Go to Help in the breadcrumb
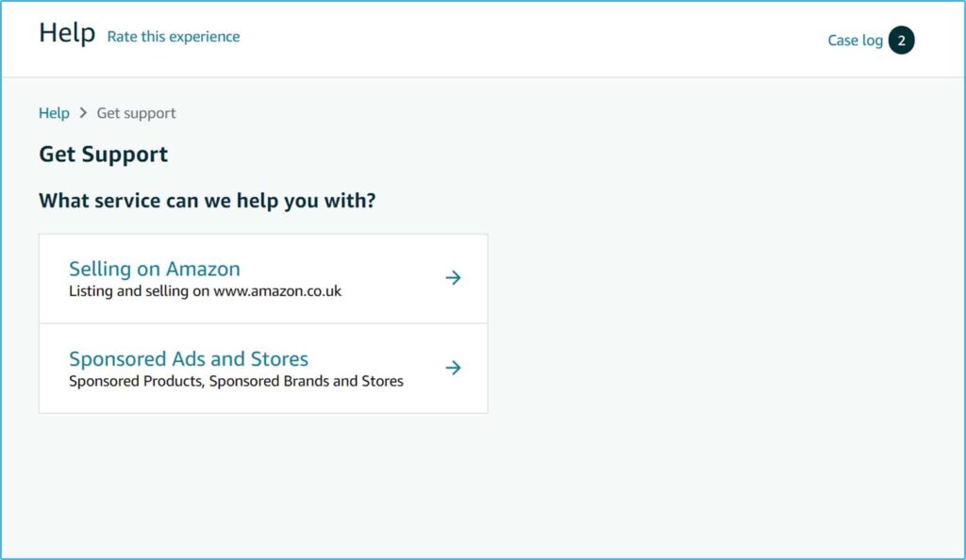Image resolution: width=966 pixels, height=560 pixels. tap(54, 113)
